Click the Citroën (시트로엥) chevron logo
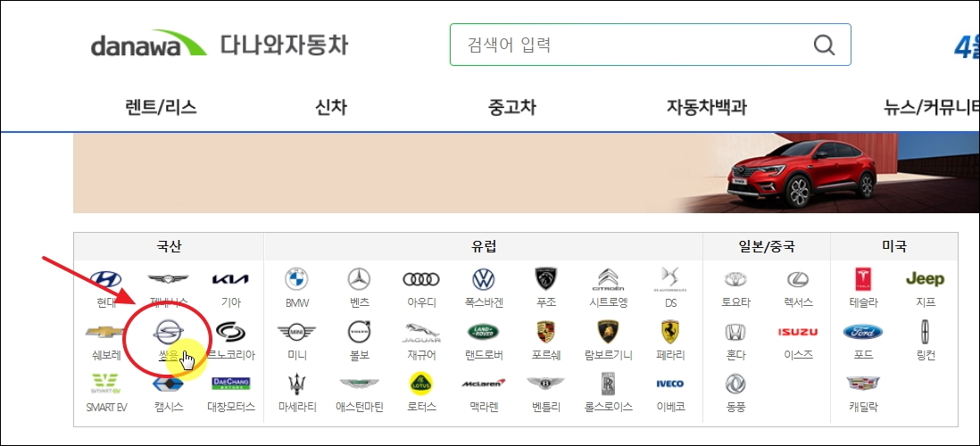 pyautogui.click(x=608, y=279)
